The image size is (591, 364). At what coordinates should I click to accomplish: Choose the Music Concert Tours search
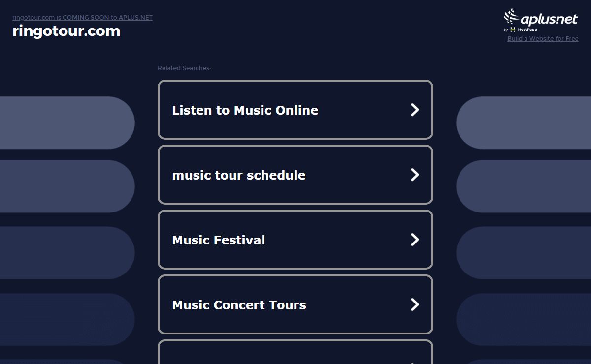(x=295, y=304)
